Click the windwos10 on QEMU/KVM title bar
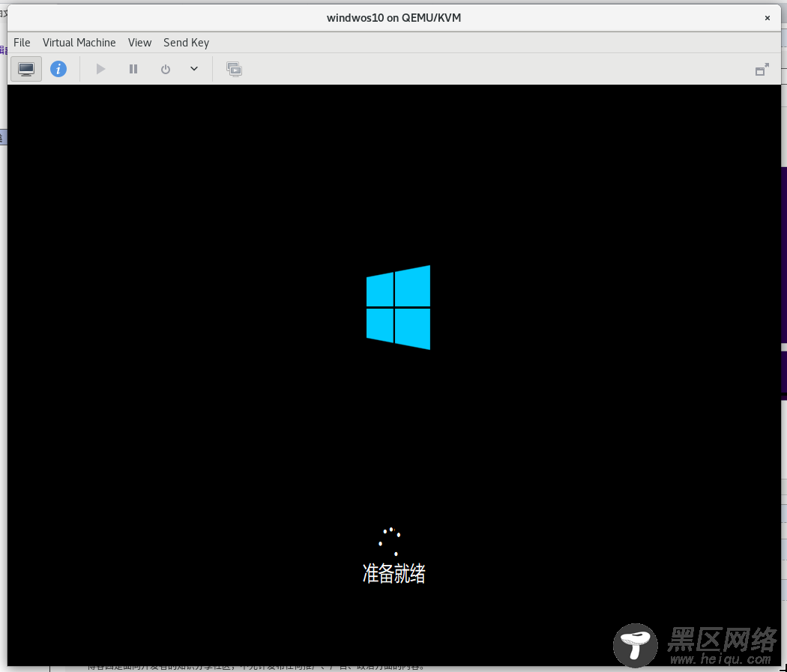 (x=393, y=18)
